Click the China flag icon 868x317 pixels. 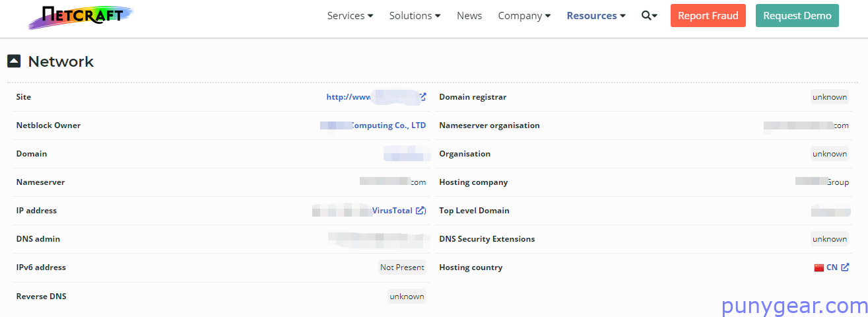pyautogui.click(x=819, y=267)
